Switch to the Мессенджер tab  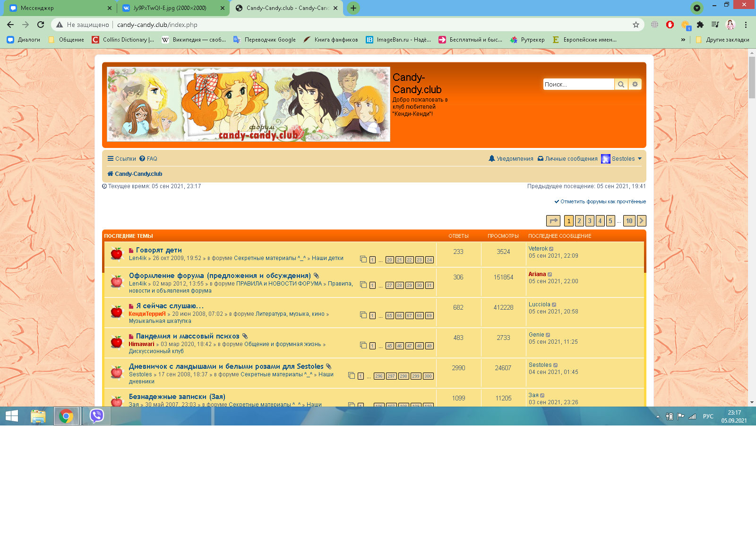pyautogui.click(x=57, y=8)
